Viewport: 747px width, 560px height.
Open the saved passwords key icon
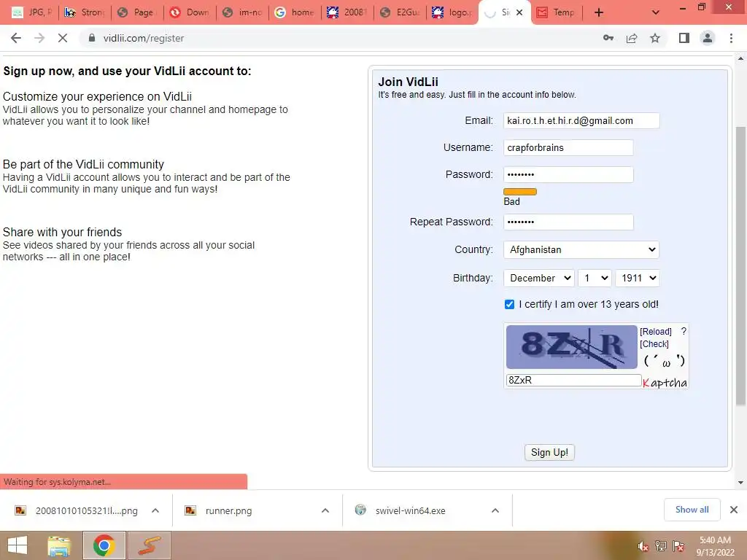[x=608, y=38]
